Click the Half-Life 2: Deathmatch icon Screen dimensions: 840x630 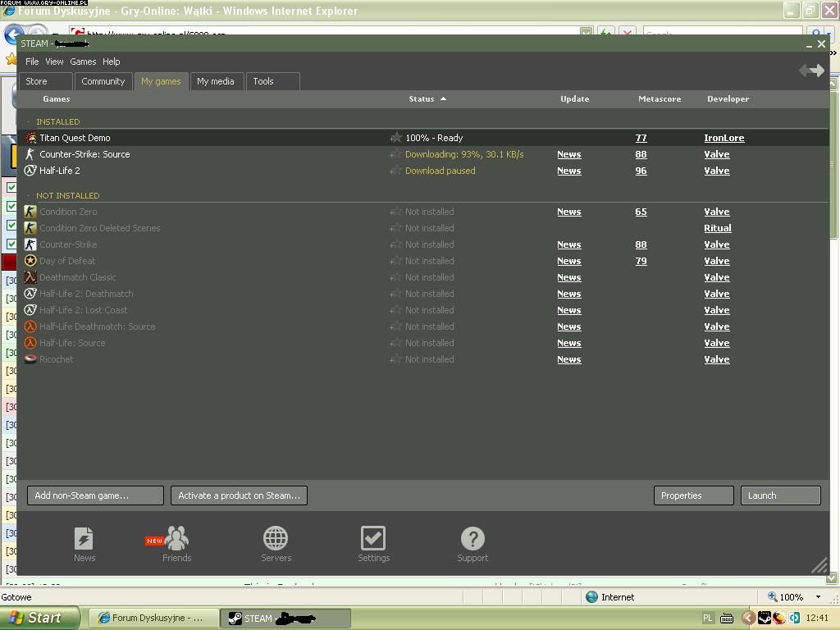[x=30, y=294]
